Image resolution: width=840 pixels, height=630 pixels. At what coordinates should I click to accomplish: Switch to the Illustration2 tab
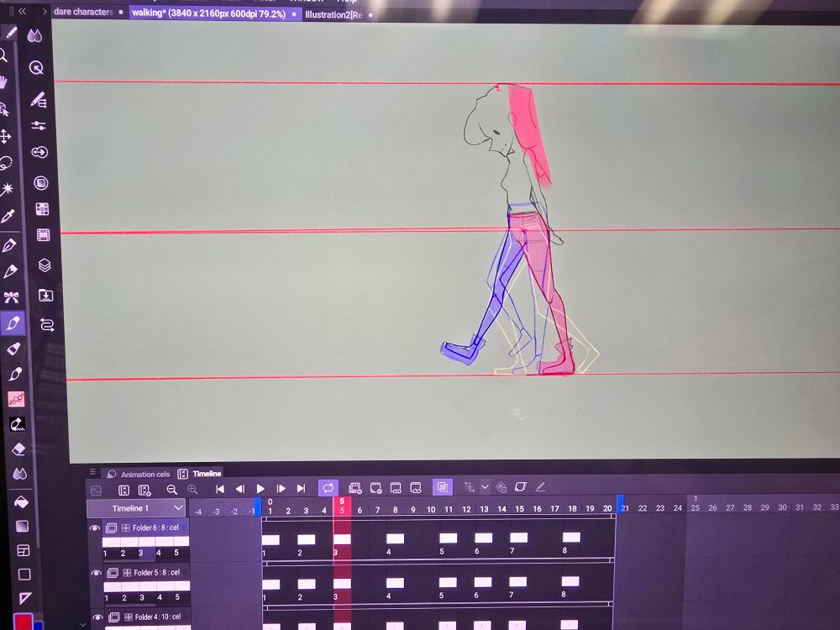[x=333, y=14]
